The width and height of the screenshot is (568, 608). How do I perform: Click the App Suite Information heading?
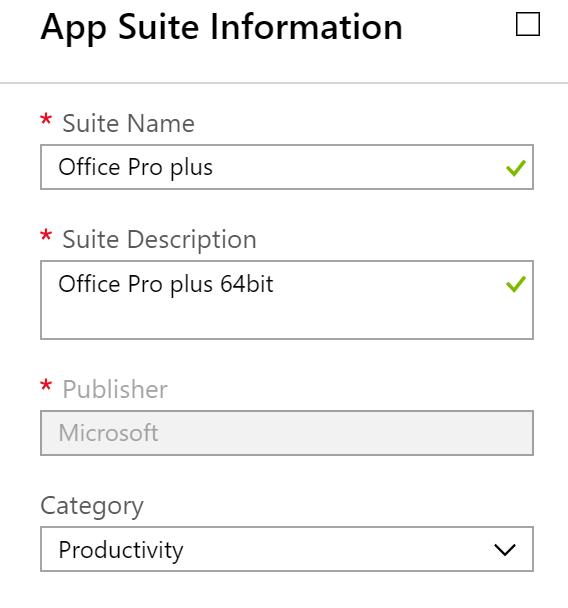pos(221,27)
